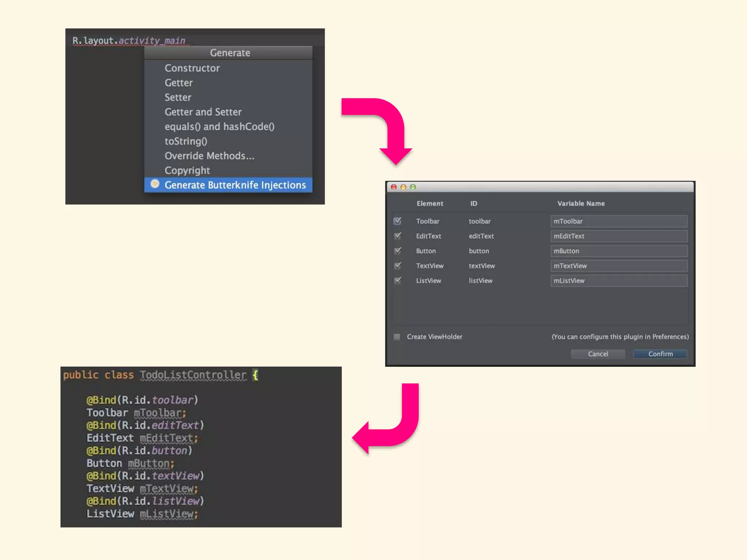
Task: Click the yellow minimize dot on dialog
Action: tap(403, 187)
